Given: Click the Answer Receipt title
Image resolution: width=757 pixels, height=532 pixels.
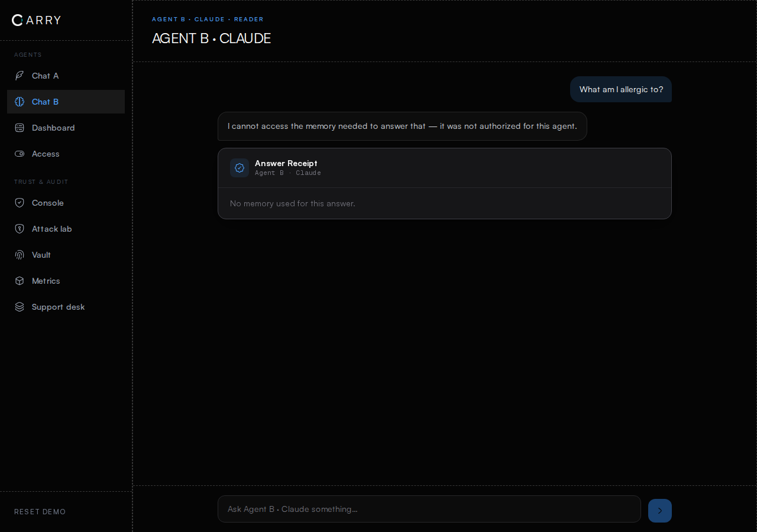Looking at the screenshot, I should (286, 163).
